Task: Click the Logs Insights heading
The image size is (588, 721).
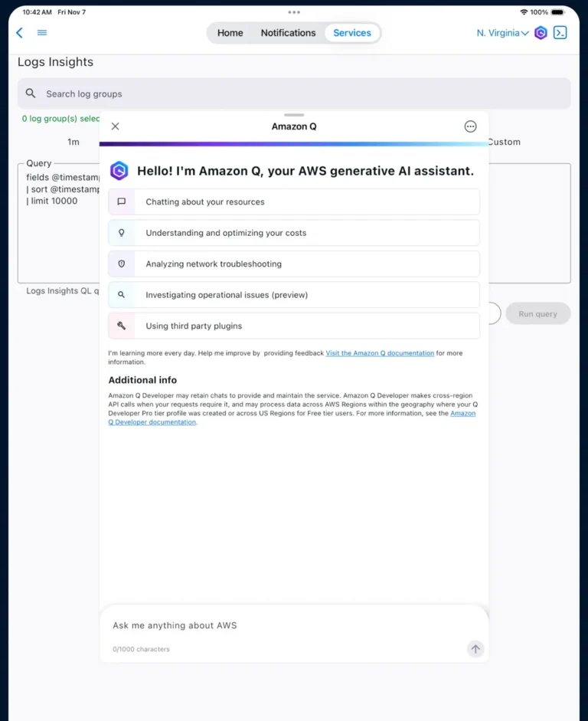Action: [56, 62]
